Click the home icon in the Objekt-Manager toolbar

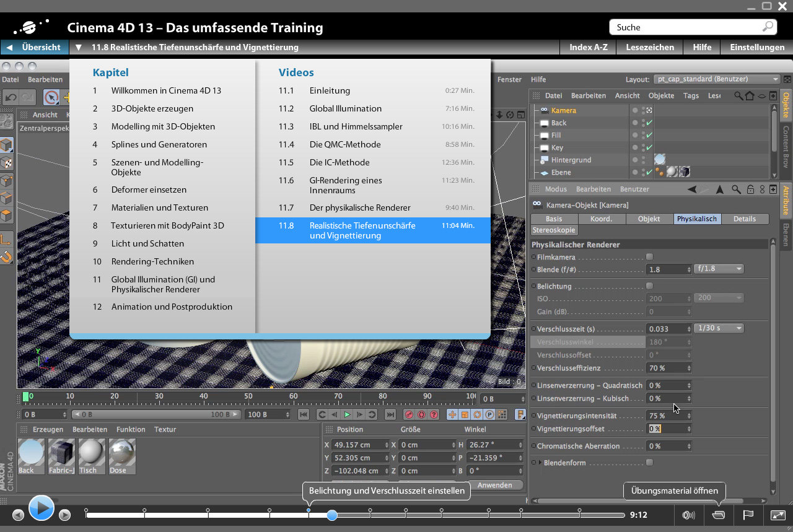click(x=750, y=95)
